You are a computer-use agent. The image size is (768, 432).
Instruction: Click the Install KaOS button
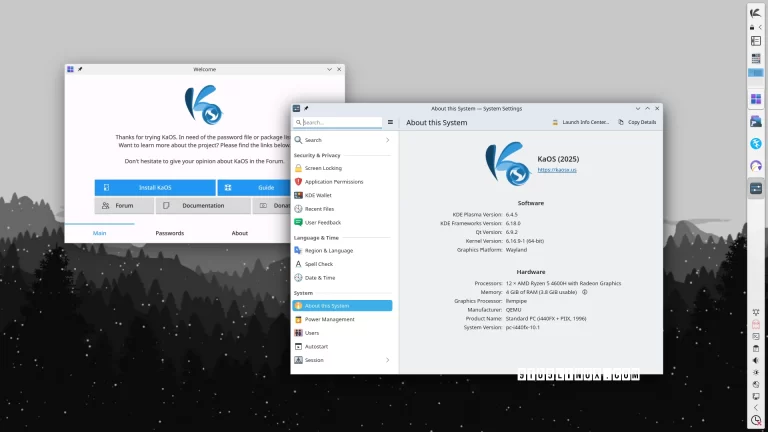[x=155, y=187]
